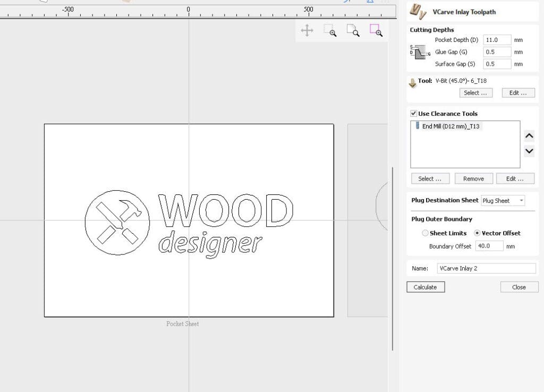Activate the zoom to box icon
544x392 pixels.
pyautogui.click(x=330, y=30)
